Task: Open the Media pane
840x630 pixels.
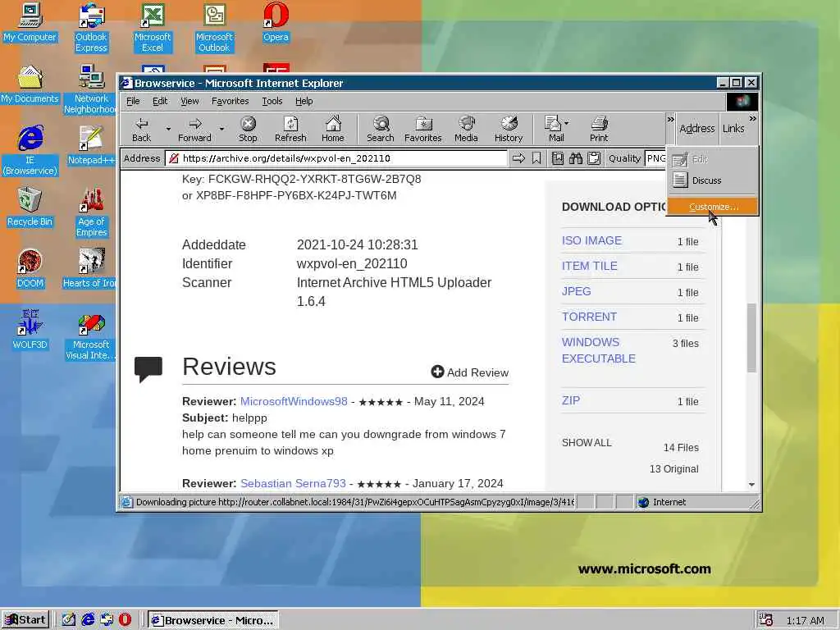Action: point(466,129)
